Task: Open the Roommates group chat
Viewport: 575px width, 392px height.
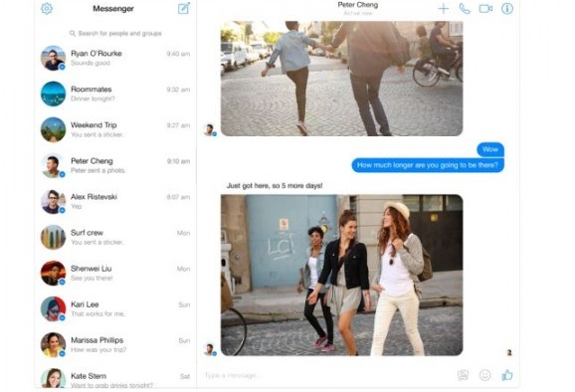Action: 115,94
